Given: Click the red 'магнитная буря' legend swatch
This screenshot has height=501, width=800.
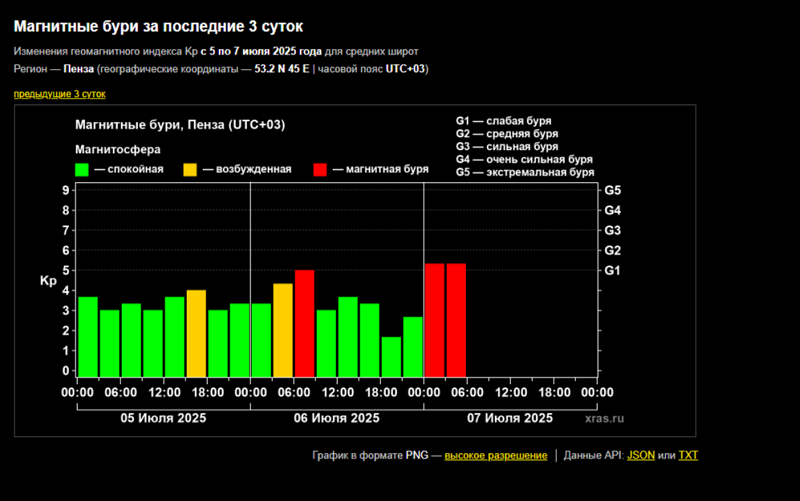Looking at the screenshot, I should (x=320, y=169).
